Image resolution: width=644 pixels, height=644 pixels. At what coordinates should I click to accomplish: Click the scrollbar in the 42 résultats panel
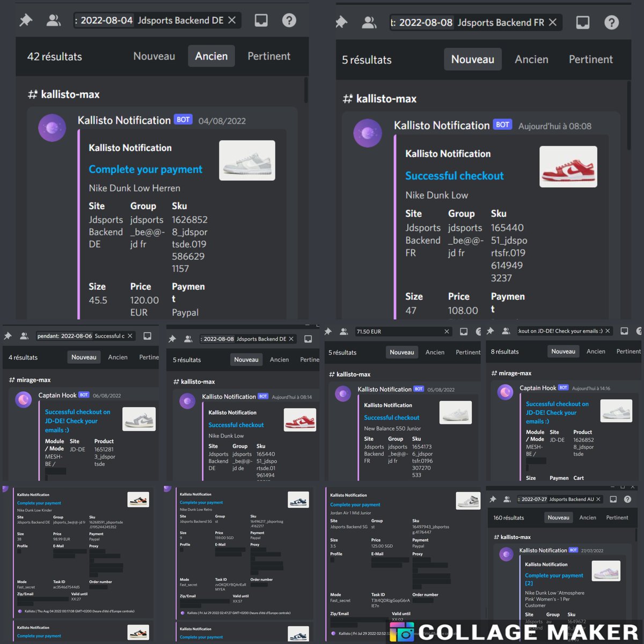(306, 90)
